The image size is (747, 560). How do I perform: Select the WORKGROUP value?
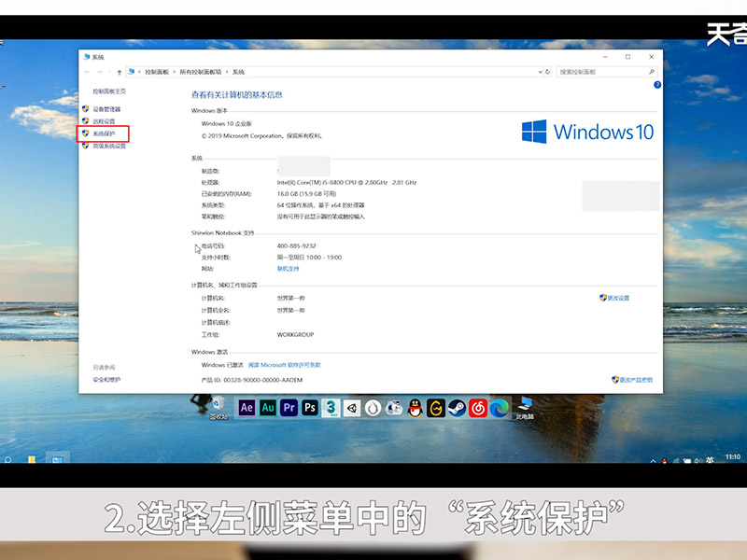pos(295,335)
